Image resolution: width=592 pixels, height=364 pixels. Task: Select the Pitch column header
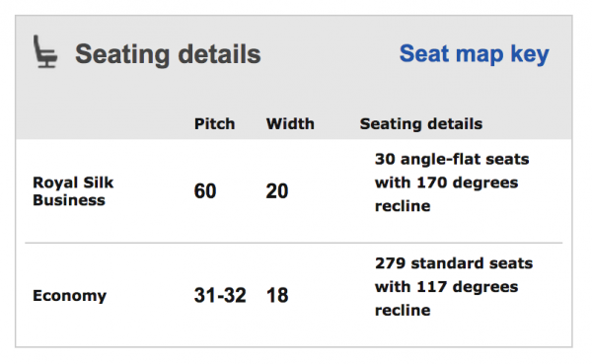click(214, 124)
